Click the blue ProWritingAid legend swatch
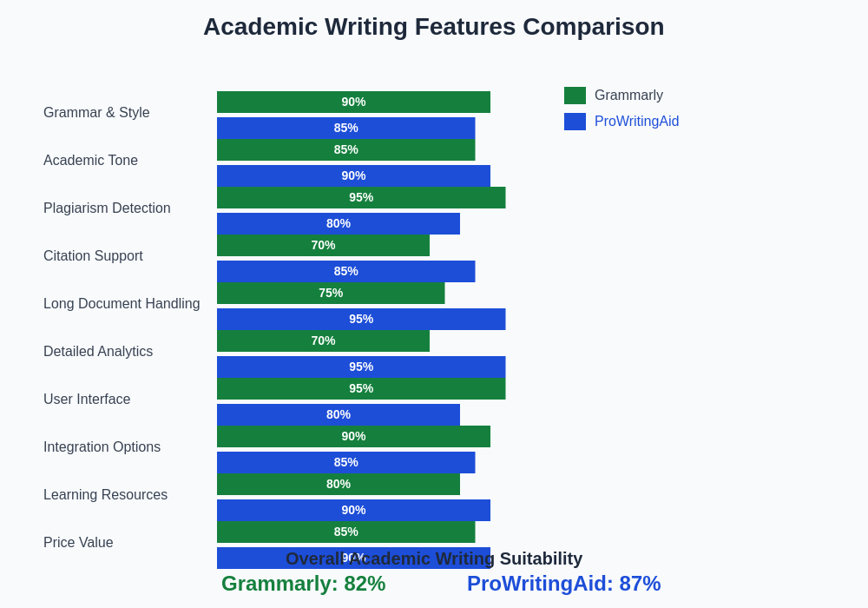Viewport: 868px width, 608px height. coord(575,122)
